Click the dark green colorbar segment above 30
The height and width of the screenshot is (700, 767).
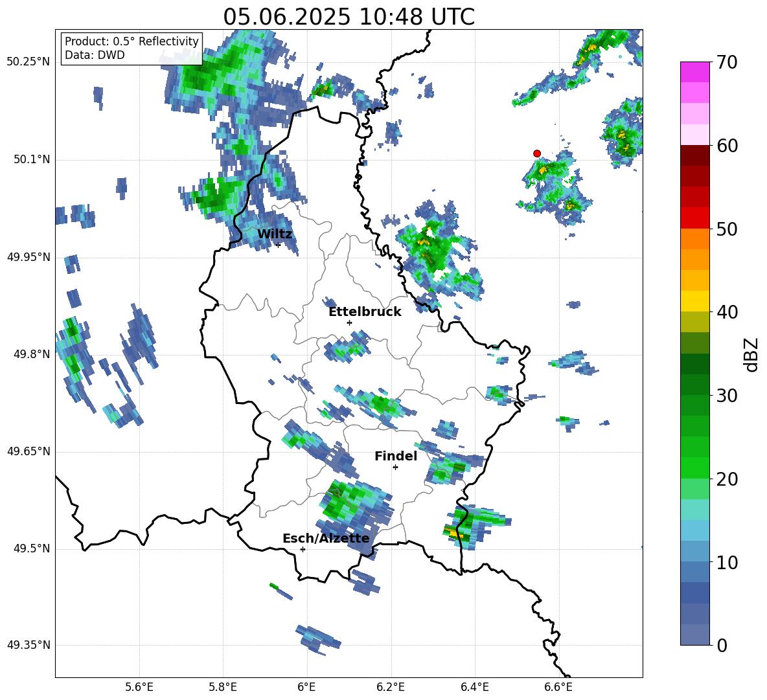[694, 385]
